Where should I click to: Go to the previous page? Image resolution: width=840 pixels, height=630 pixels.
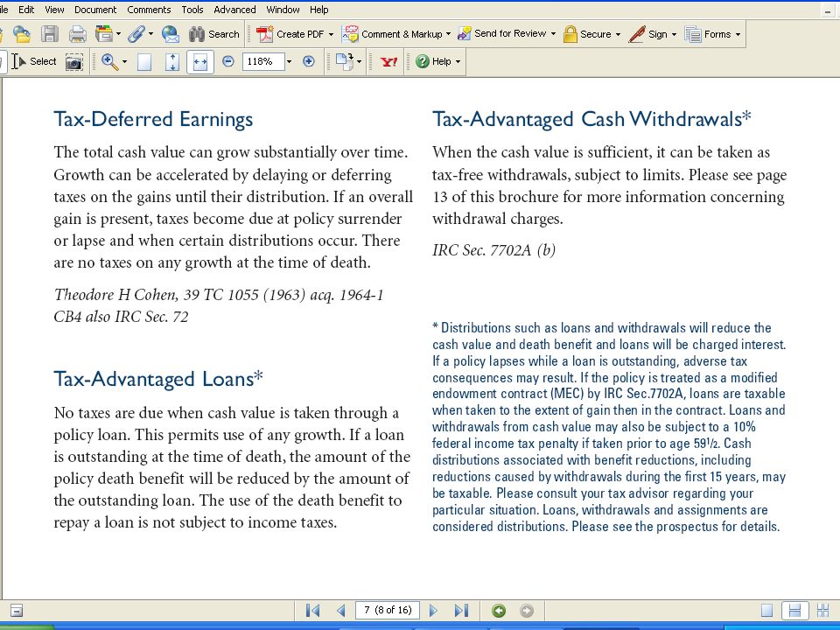[x=340, y=610]
